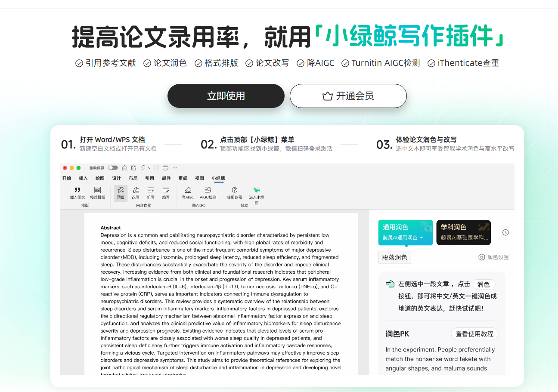The width and height of the screenshot is (558, 392).
Task: Undo the last action
Action: click(x=143, y=168)
